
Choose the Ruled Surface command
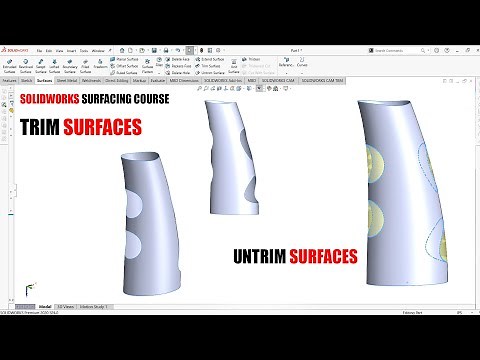pyautogui.click(x=124, y=73)
